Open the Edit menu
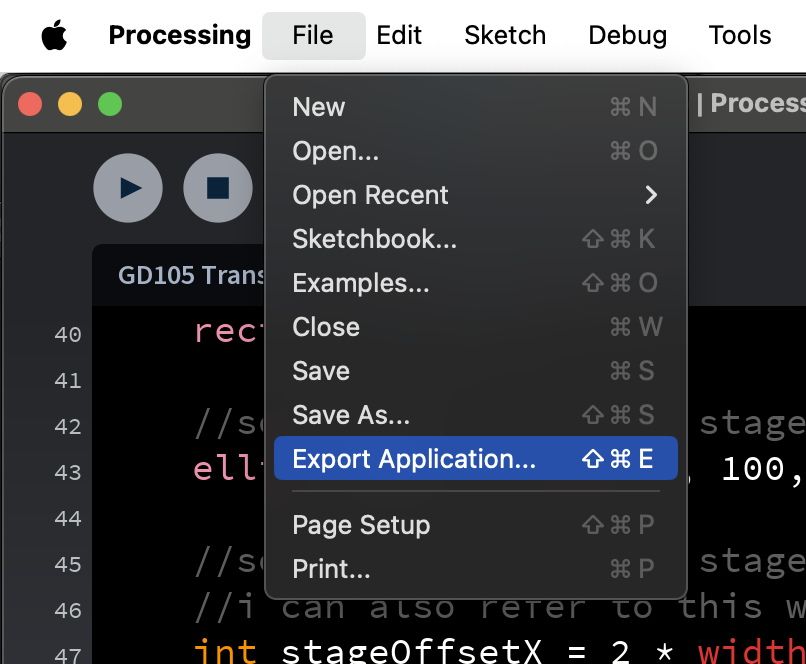Viewport: 806px width, 664px height. click(x=399, y=35)
